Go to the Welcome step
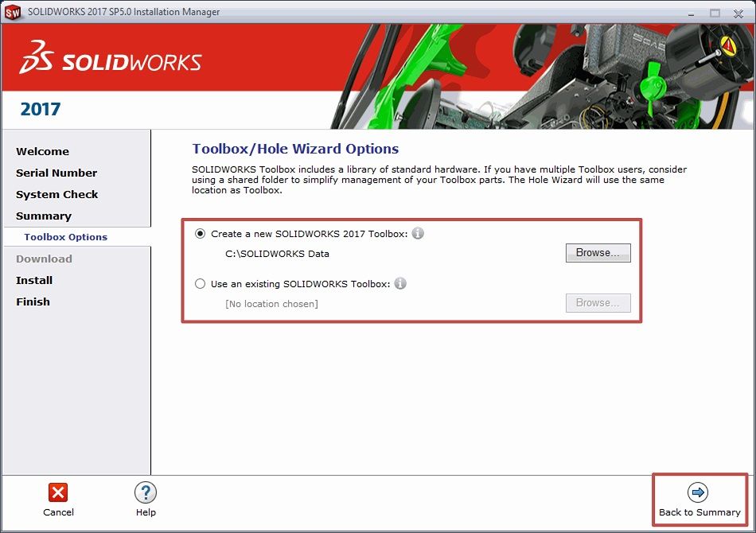The width and height of the screenshot is (756, 533). pyautogui.click(x=42, y=151)
